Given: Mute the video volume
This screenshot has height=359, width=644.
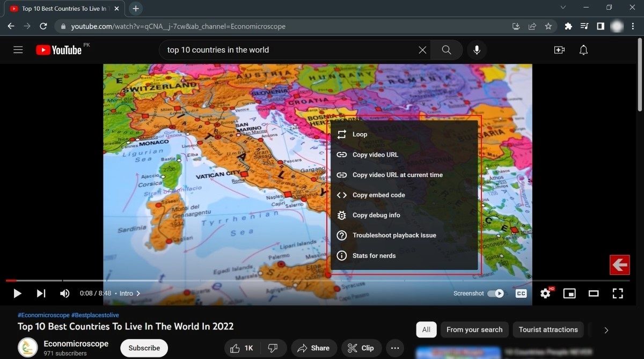Looking at the screenshot, I should click(x=64, y=293).
